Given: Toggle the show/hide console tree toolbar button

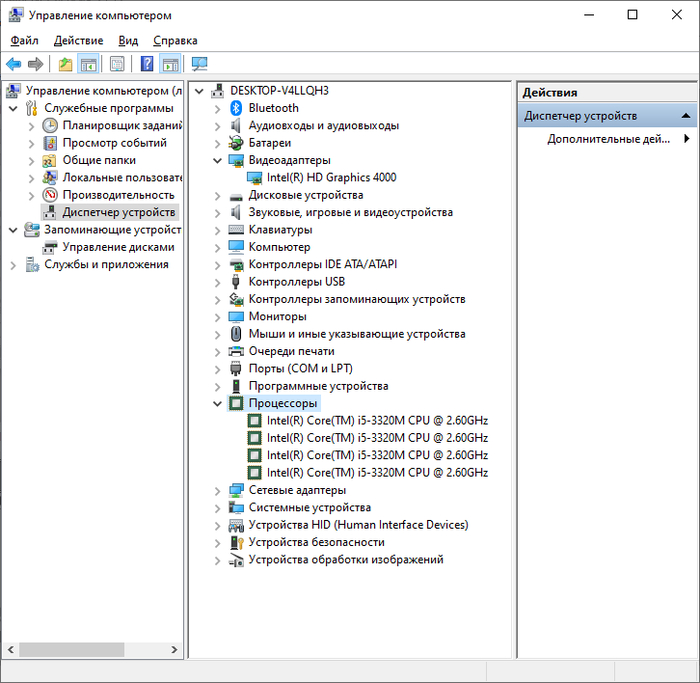Looking at the screenshot, I should tap(89, 64).
